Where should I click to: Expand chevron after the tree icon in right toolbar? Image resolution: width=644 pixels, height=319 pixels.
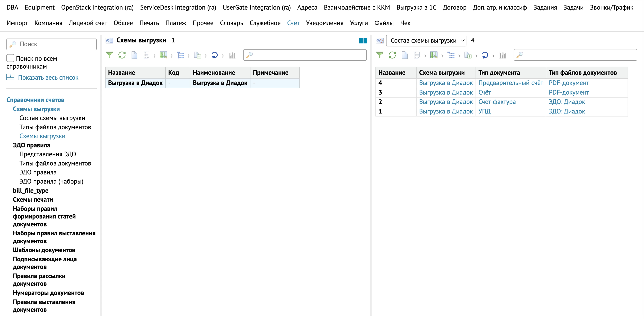pos(459,56)
